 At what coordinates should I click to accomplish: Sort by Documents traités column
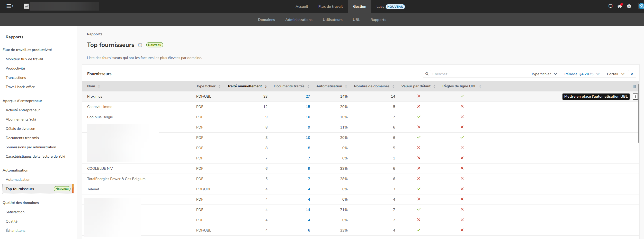[291, 86]
